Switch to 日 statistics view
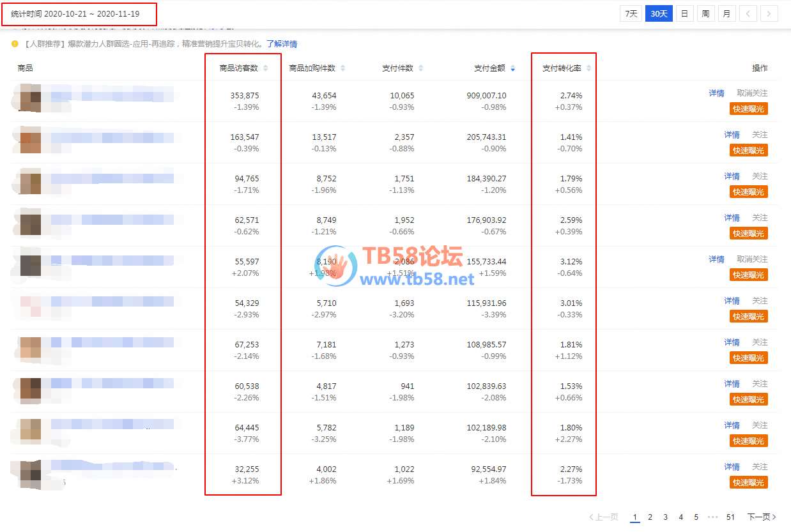The height and width of the screenshot is (532, 791). click(684, 13)
